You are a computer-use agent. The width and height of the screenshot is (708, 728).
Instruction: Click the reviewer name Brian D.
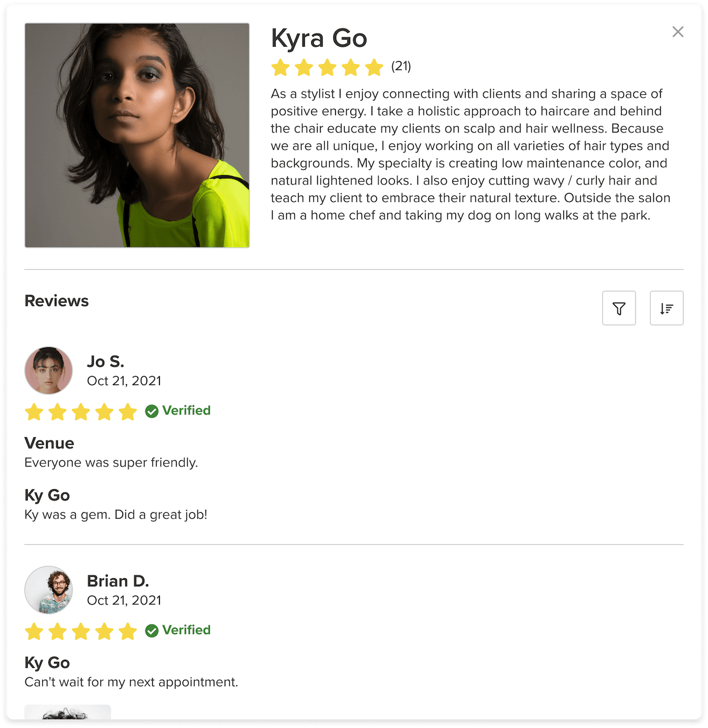click(x=118, y=580)
